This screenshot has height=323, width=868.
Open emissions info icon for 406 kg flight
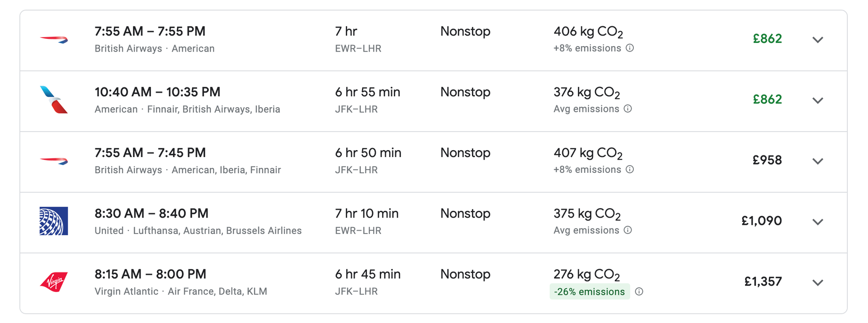(x=630, y=48)
